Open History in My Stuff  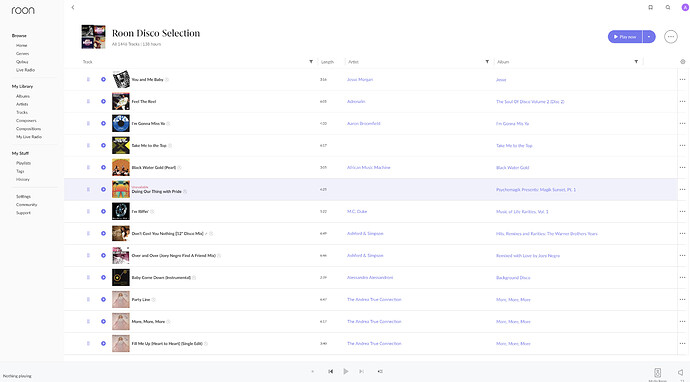[x=23, y=180]
